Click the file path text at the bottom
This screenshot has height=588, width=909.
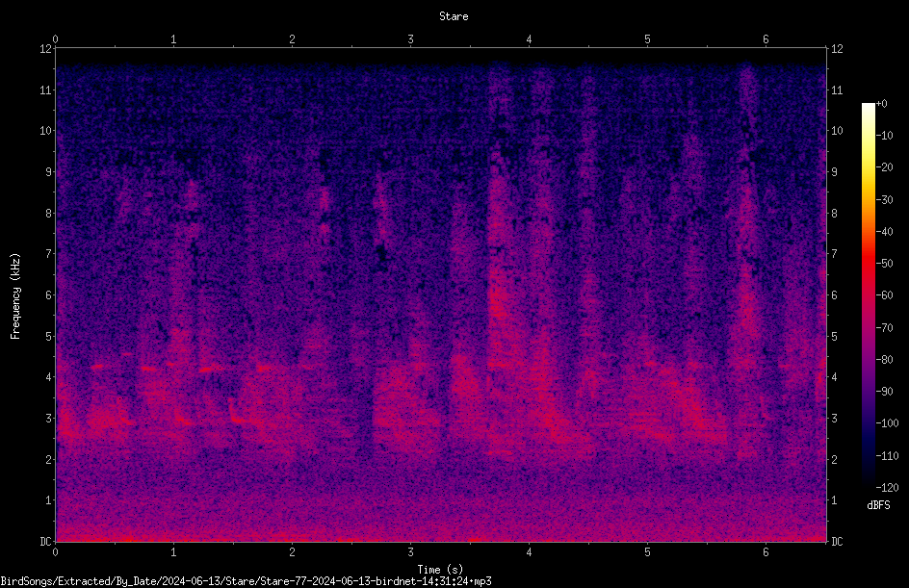pyautogui.click(x=246, y=581)
